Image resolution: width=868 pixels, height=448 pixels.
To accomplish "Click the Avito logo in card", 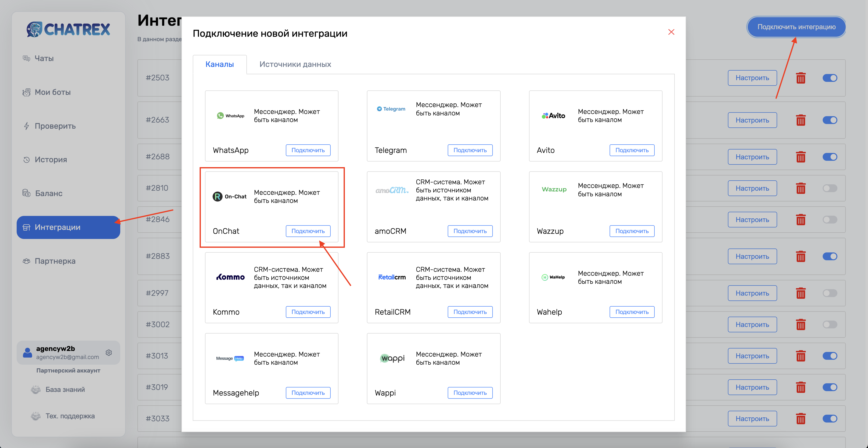I will [x=553, y=116].
